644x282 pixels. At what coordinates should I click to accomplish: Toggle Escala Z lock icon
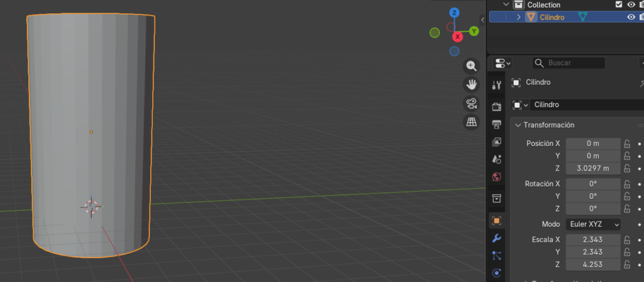(x=627, y=264)
